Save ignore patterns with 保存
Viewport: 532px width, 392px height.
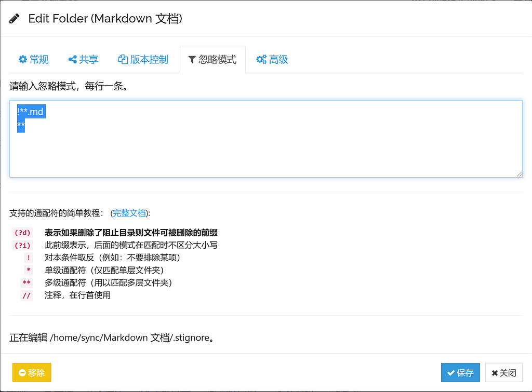(x=460, y=373)
